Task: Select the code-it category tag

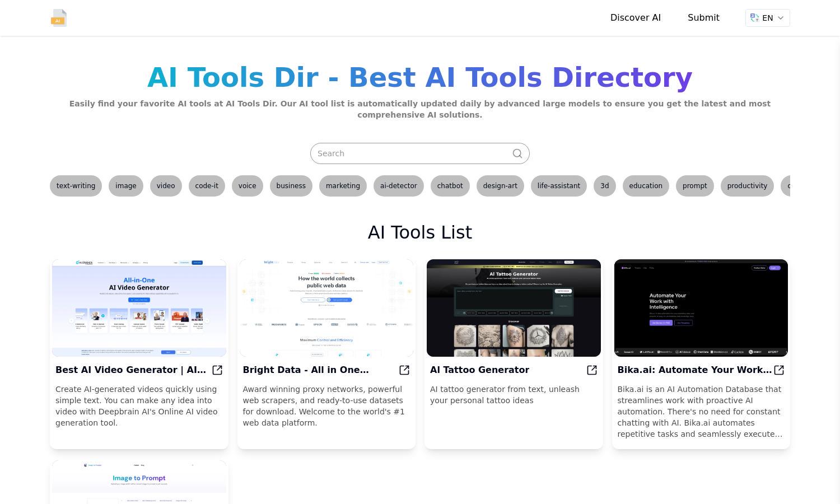Action: pos(207,186)
